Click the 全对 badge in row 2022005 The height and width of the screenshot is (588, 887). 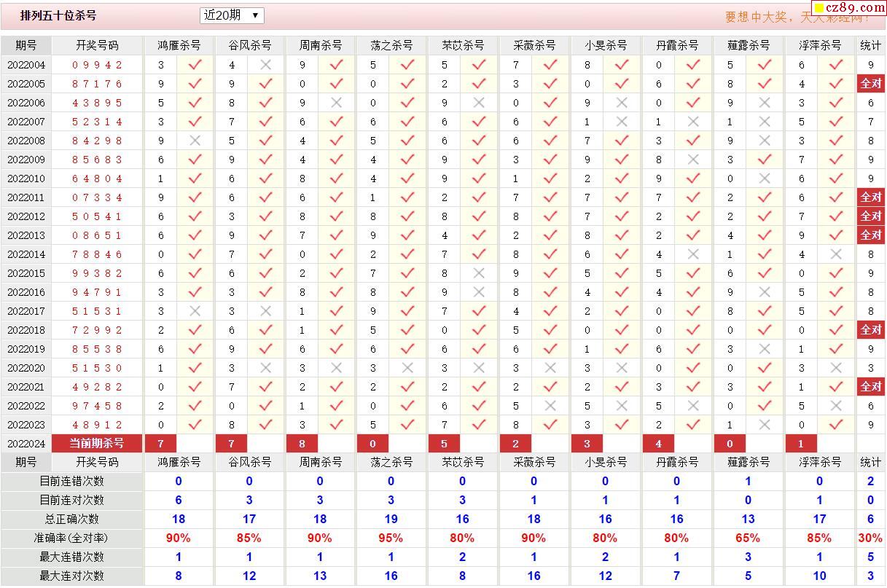click(x=871, y=84)
